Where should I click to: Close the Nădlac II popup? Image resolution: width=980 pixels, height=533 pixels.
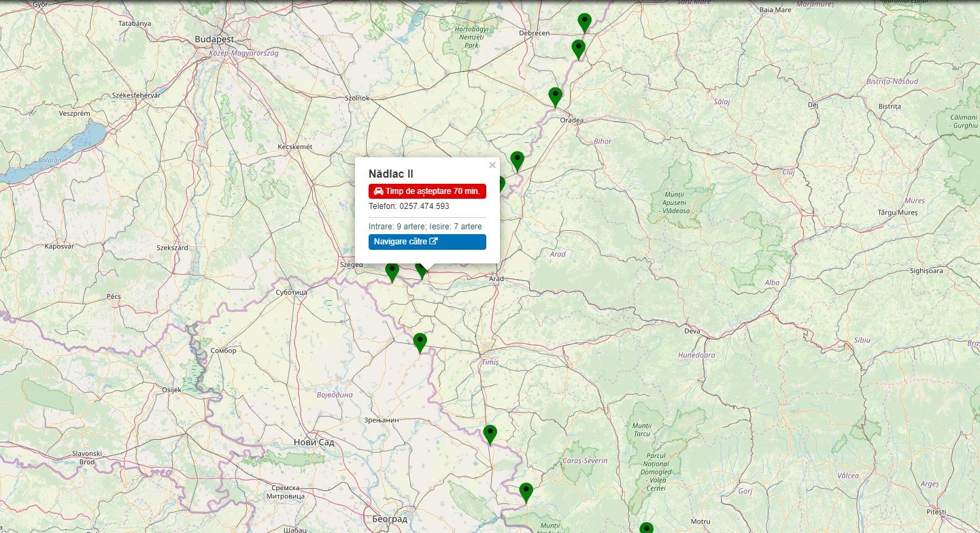click(492, 165)
